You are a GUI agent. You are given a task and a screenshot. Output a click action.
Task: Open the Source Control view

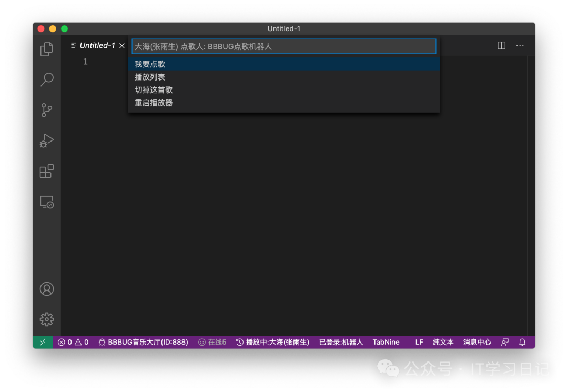(47, 110)
